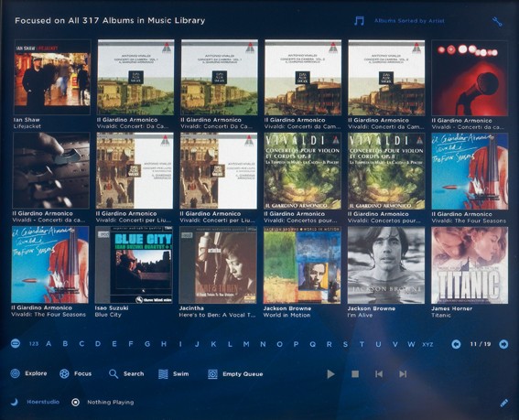Jump to letter G
Viewport: 519px width, 420px height.
(147, 344)
